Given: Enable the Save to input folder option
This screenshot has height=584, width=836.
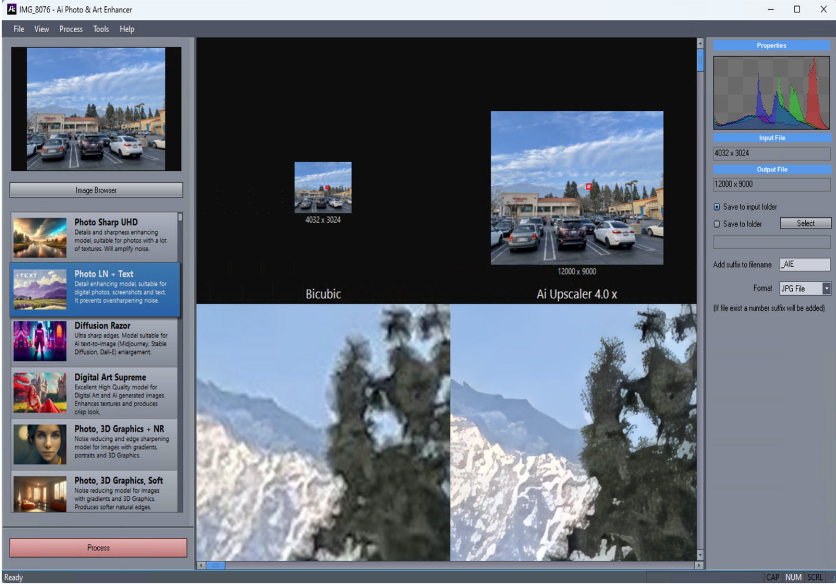Looking at the screenshot, I should 717,207.
